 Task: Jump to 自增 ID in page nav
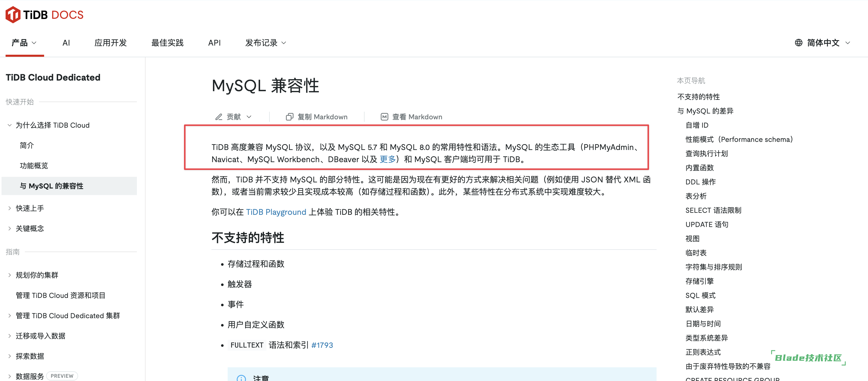click(x=697, y=125)
